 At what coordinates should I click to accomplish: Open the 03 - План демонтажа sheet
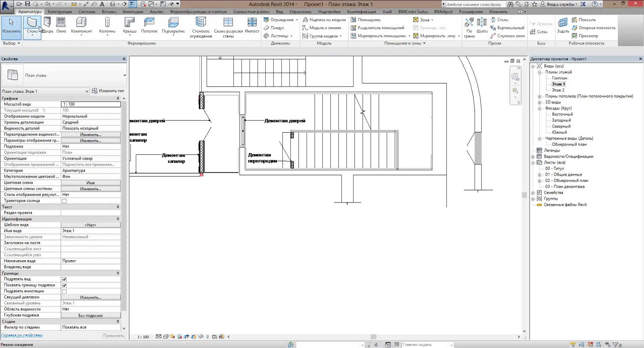565,187
